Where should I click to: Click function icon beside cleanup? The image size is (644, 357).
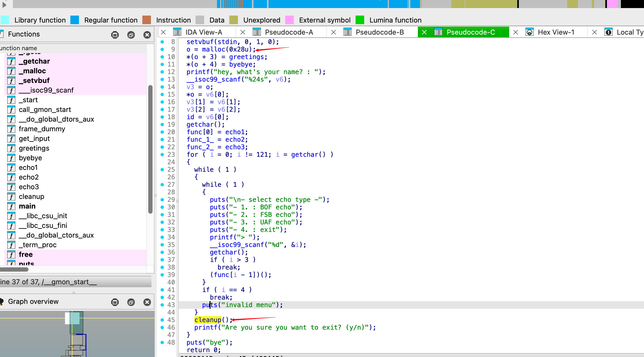click(11, 196)
